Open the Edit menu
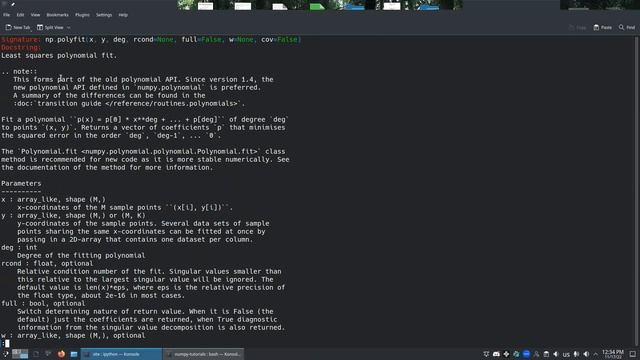This screenshot has width=640, height=360. (x=20, y=15)
